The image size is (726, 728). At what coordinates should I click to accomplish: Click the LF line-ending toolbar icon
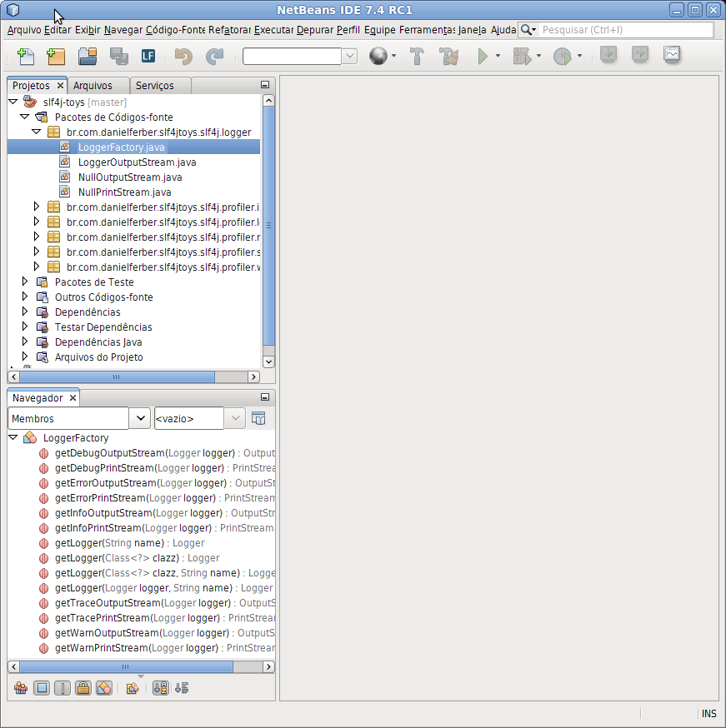coord(148,56)
